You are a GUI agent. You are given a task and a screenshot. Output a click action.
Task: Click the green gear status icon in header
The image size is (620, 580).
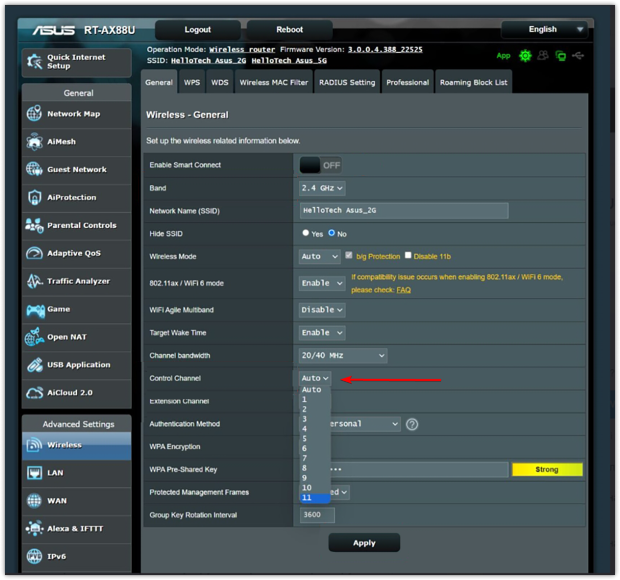(x=525, y=56)
